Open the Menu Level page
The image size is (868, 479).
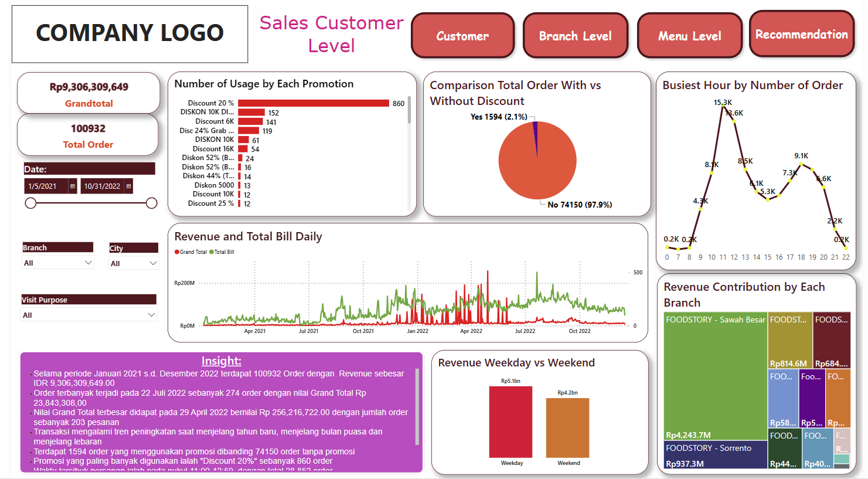pyautogui.click(x=689, y=36)
